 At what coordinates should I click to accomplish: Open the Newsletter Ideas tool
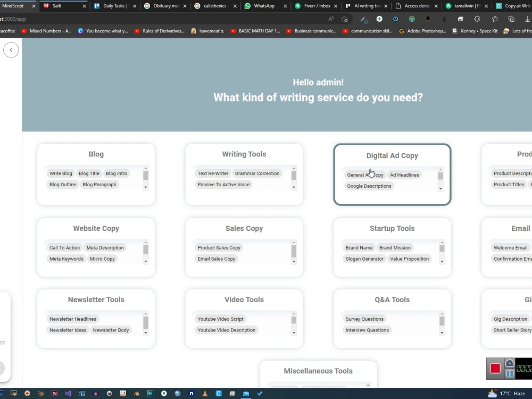point(68,330)
